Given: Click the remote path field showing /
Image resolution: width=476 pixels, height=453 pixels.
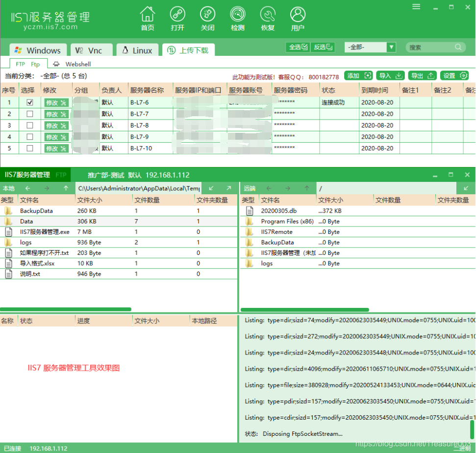Looking at the screenshot, I should [x=386, y=188].
